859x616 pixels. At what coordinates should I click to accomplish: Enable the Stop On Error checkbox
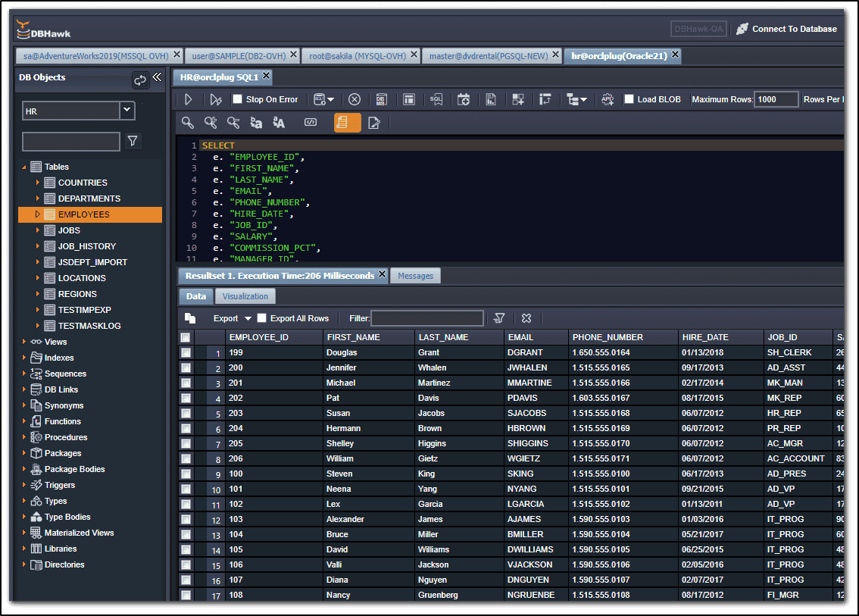point(237,99)
